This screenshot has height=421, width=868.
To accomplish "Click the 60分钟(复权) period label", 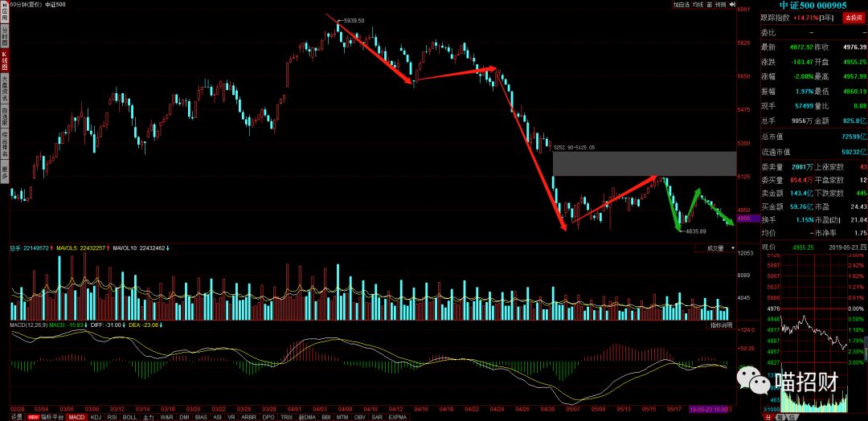I will (x=27, y=5).
